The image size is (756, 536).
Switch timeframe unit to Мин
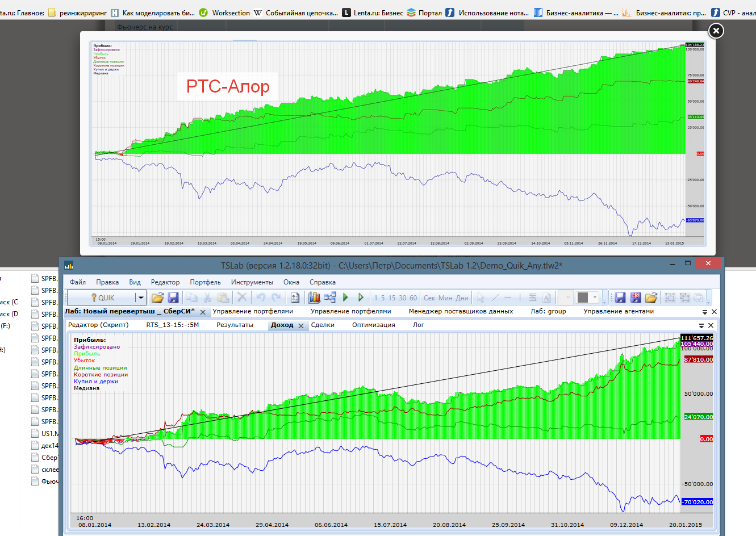click(446, 298)
